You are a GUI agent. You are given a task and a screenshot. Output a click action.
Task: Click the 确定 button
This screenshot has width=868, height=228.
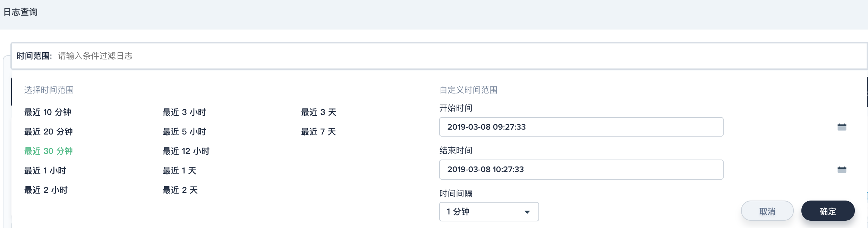pyautogui.click(x=827, y=211)
